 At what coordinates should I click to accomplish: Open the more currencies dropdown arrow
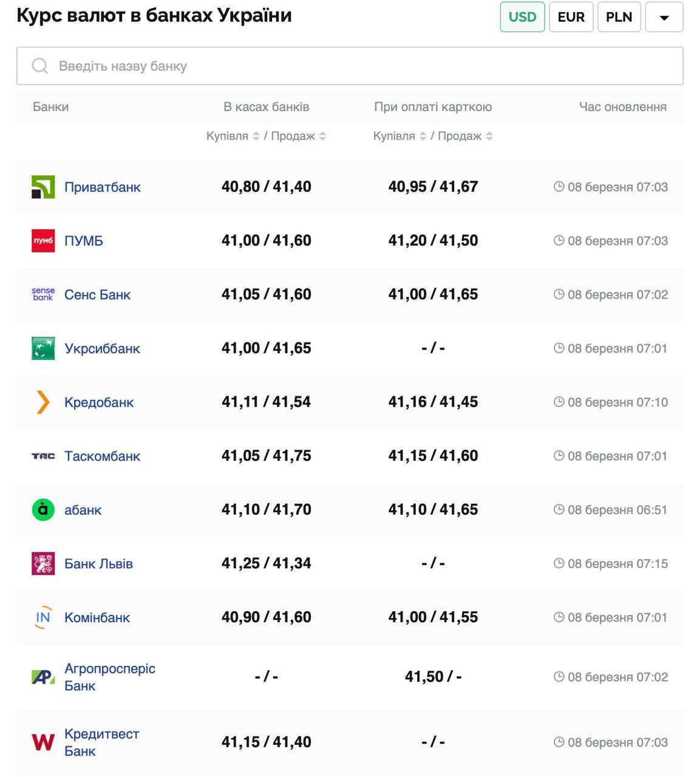click(664, 17)
